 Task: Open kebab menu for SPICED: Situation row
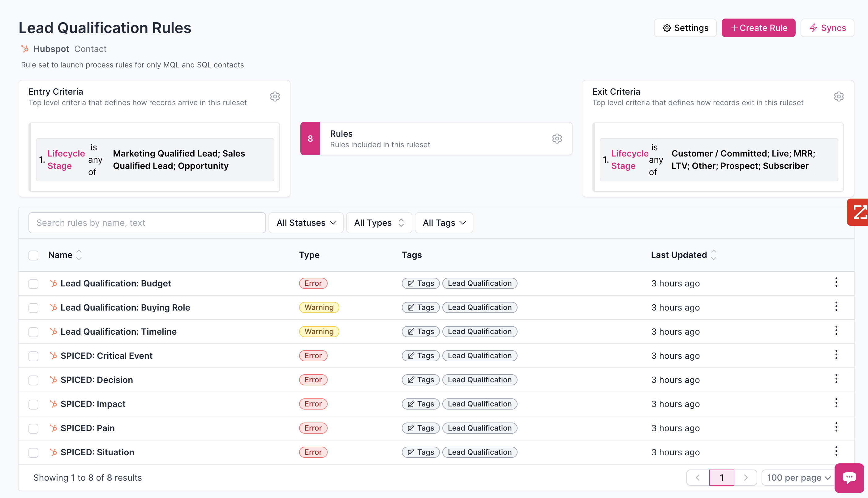tap(836, 451)
